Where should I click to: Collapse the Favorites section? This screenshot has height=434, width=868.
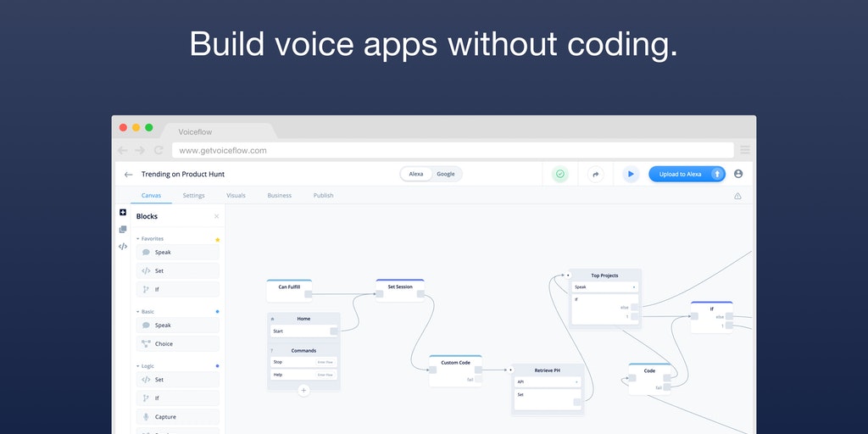pyautogui.click(x=150, y=238)
